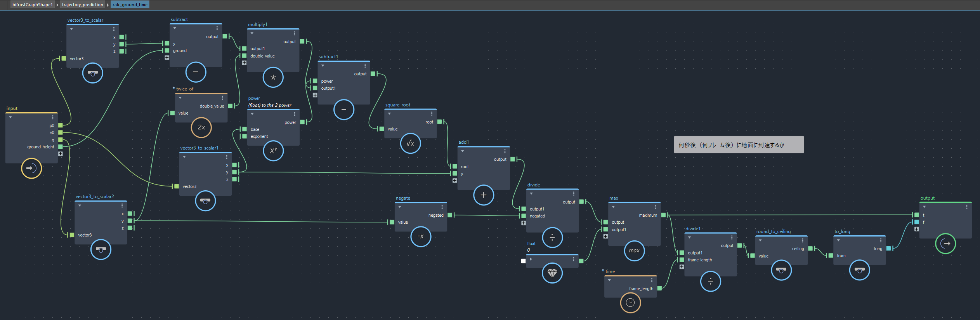Open the divide node options menu
The width and height of the screenshot is (980, 320).
pos(574,193)
